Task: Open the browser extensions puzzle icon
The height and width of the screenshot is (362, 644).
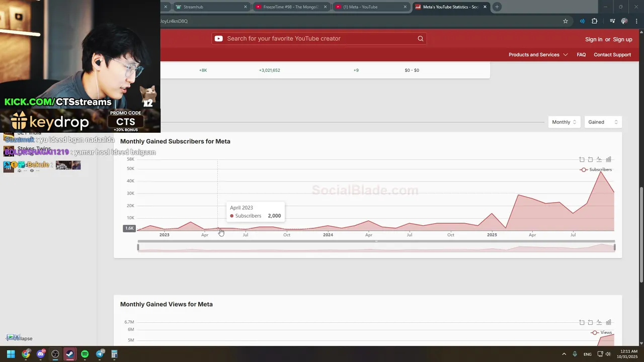Action: [594, 21]
